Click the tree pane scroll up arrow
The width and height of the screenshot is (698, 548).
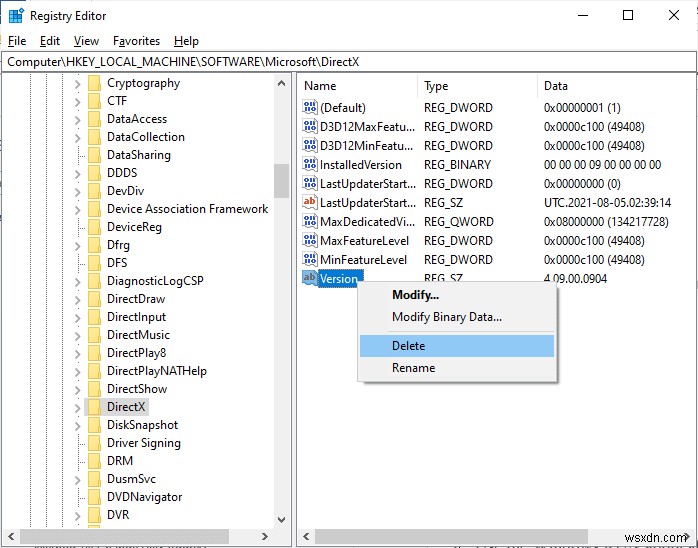(x=281, y=83)
